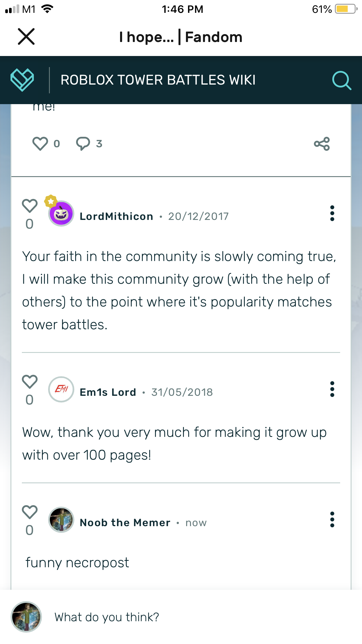
Task: Like Em1s Lord's reply
Action: pos(30,382)
